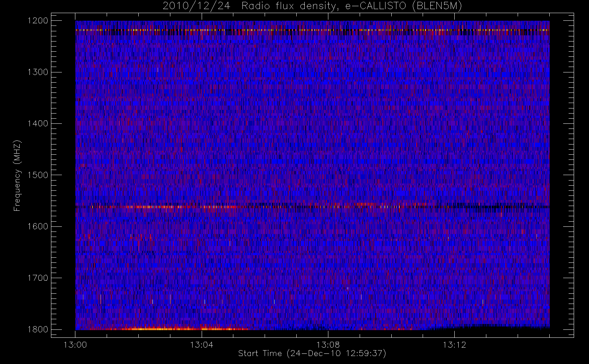Click the 13:04 time tick label

click(202, 345)
